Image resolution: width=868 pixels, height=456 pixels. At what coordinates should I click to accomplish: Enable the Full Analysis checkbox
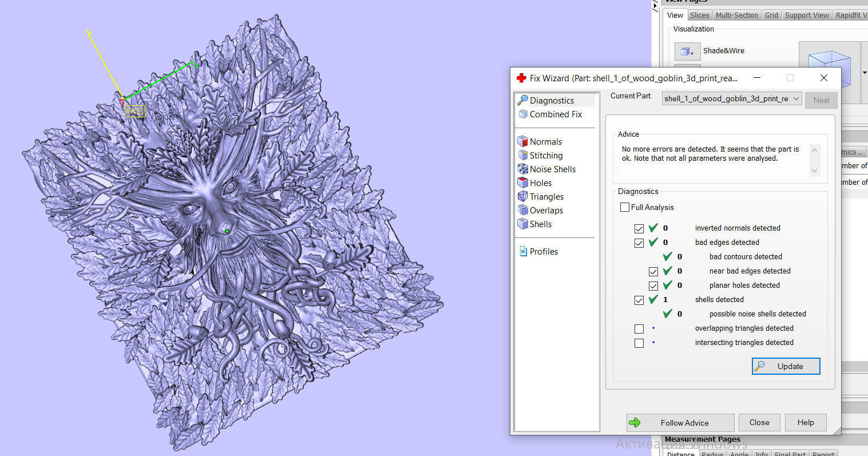[x=625, y=207]
